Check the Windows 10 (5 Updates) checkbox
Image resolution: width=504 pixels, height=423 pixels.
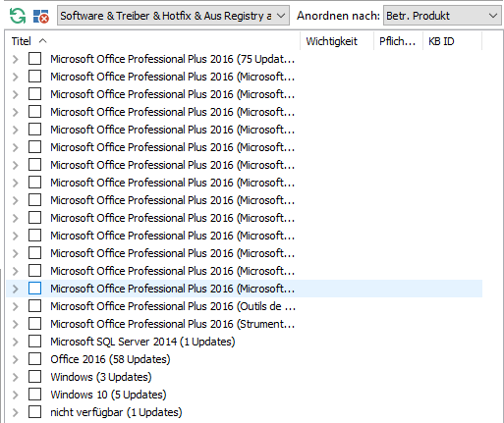pyautogui.click(x=34, y=395)
